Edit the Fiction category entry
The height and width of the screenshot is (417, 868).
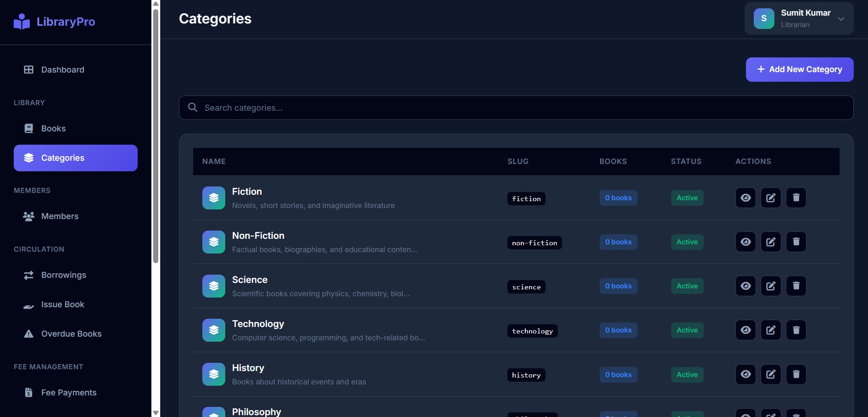[771, 198]
